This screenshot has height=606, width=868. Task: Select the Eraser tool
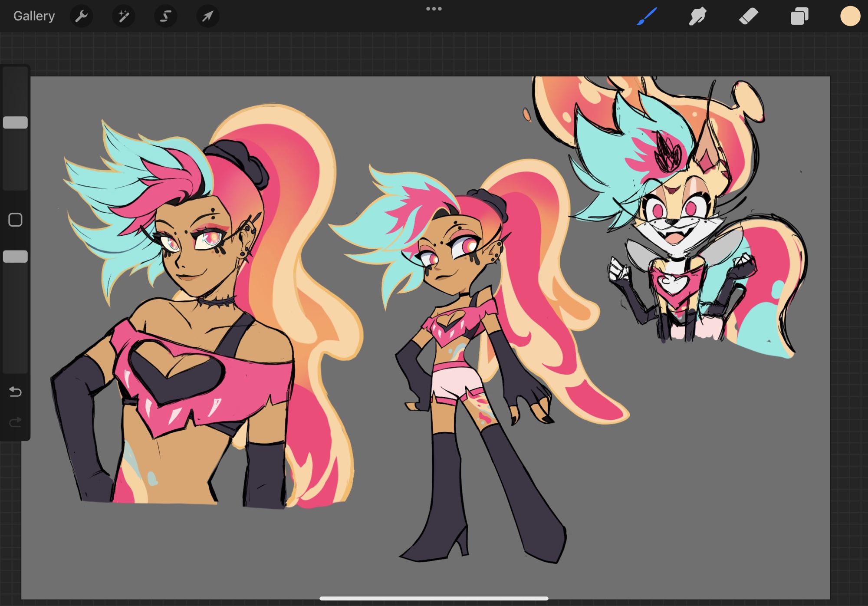click(x=748, y=16)
